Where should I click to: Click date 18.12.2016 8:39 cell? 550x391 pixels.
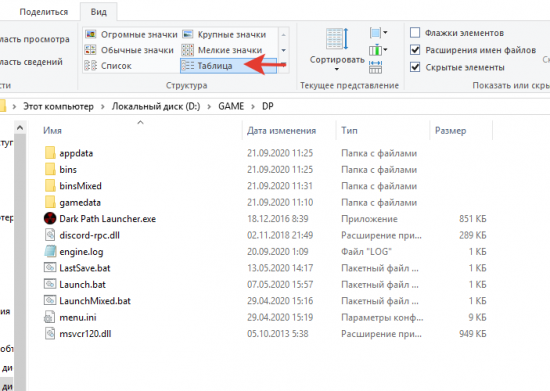click(277, 219)
